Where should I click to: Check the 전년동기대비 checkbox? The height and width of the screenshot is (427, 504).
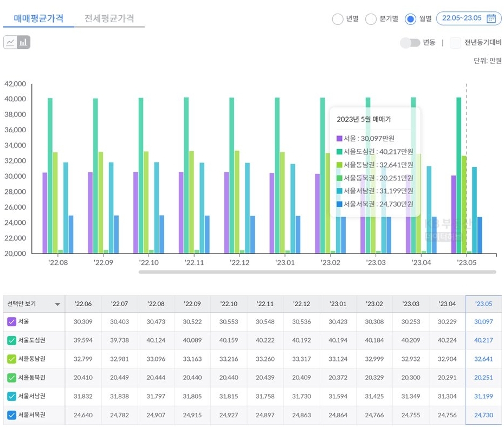[x=455, y=42]
